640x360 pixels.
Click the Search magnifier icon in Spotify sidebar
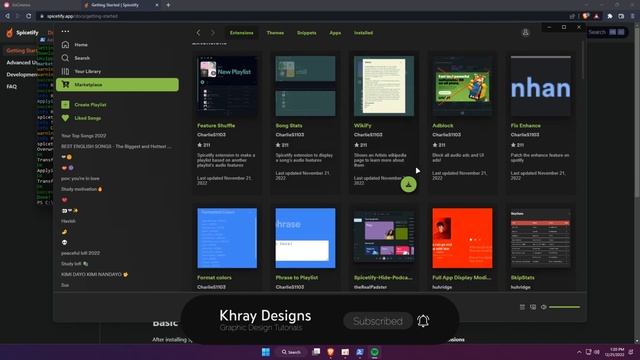(x=65, y=58)
